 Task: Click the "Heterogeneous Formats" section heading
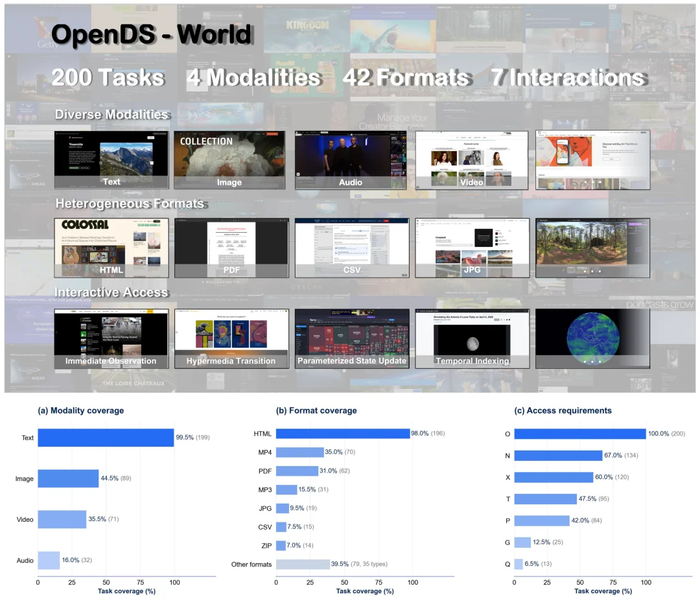point(130,204)
